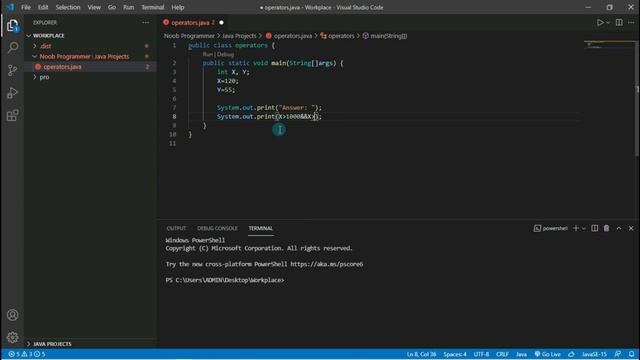
Task: Open the Terminal menu
Action: coord(153,7)
